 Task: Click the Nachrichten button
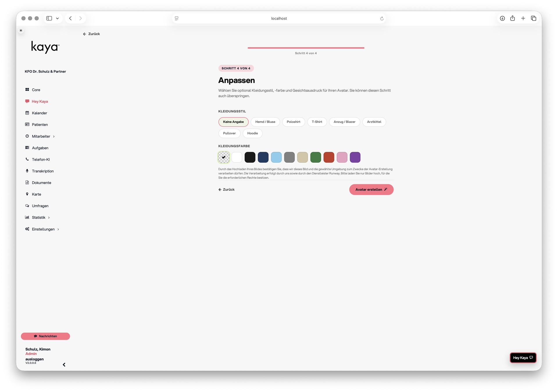pyautogui.click(x=45, y=336)
